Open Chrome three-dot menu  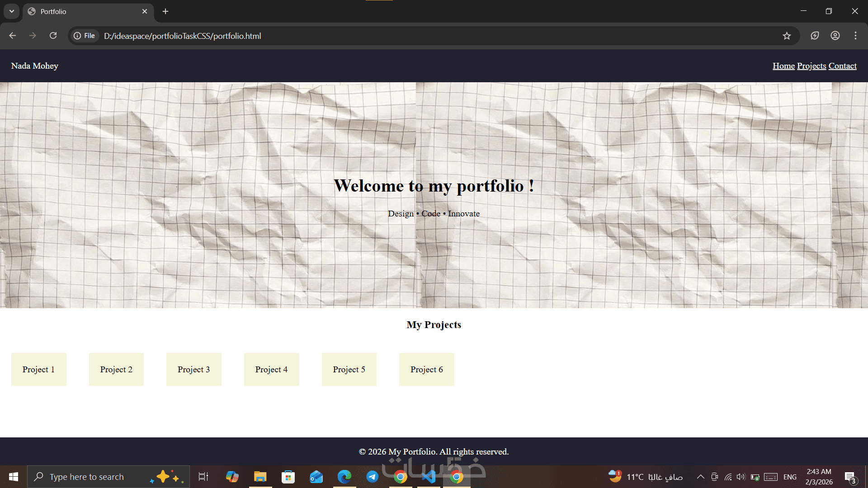coord(855,36)
